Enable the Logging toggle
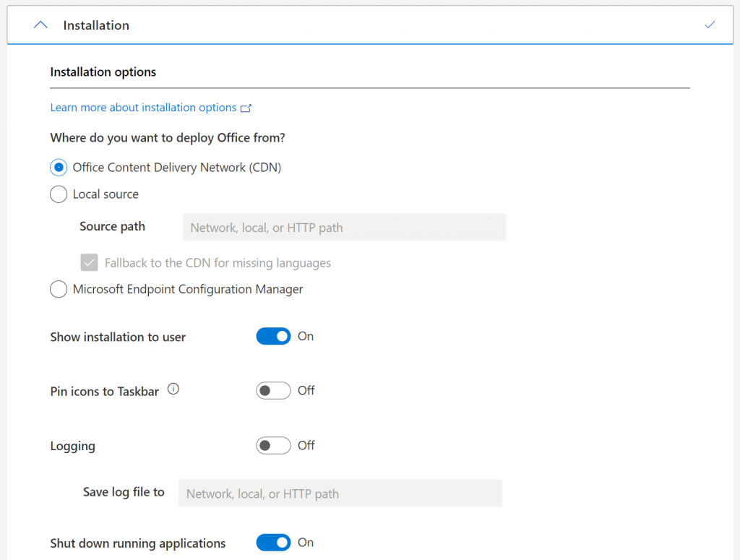 coord(273,445)
